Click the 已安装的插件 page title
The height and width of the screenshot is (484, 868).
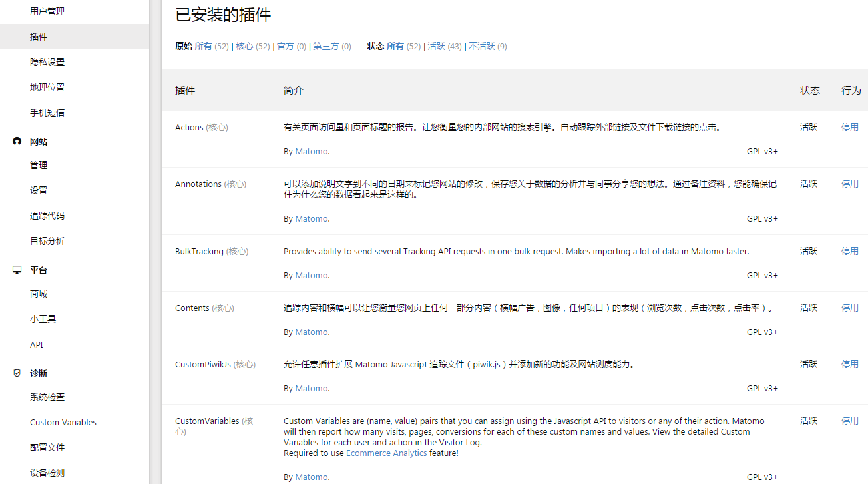(223, 15)
